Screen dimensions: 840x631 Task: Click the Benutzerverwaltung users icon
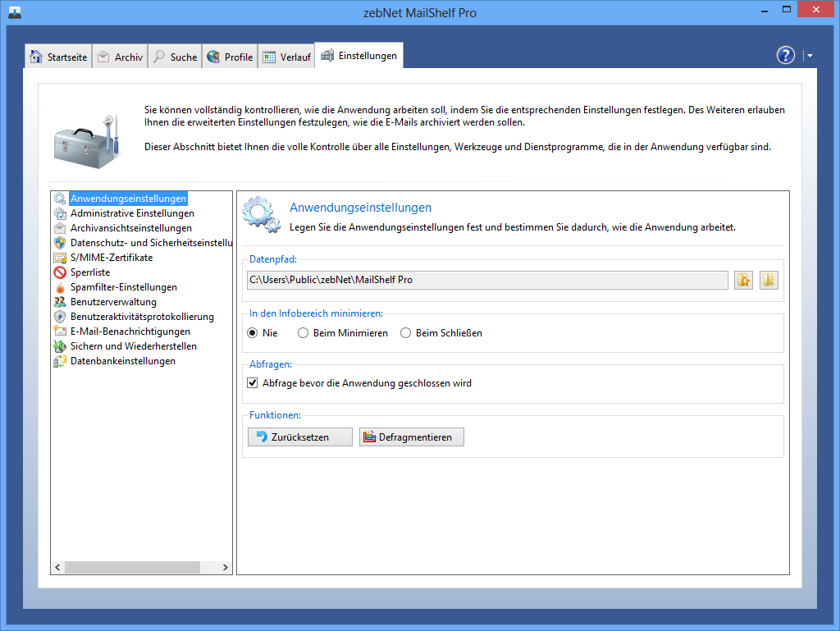pos(60,302)
